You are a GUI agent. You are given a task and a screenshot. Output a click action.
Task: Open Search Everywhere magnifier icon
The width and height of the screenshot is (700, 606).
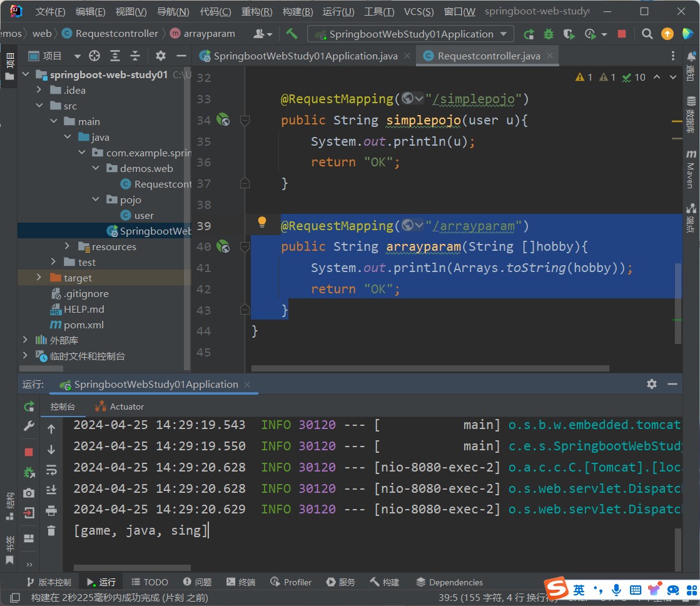click(647, 34)
